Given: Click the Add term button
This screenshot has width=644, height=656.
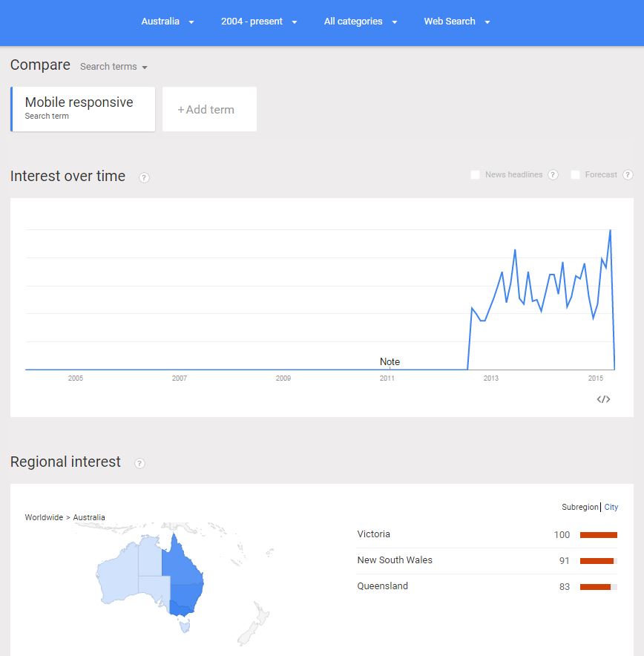Looking at the screenshot, I should click(x=209, y=108).
